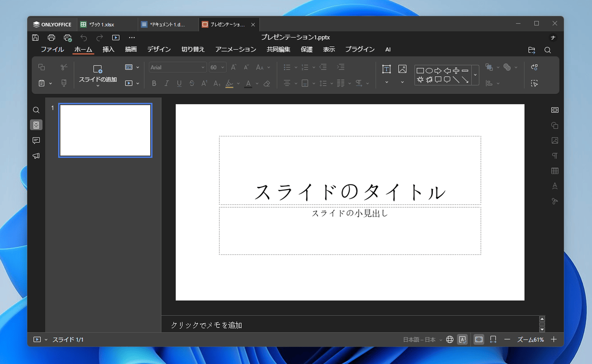Expand the shape gallery dropdown arrow
The image size is (592, 364).
475,75
